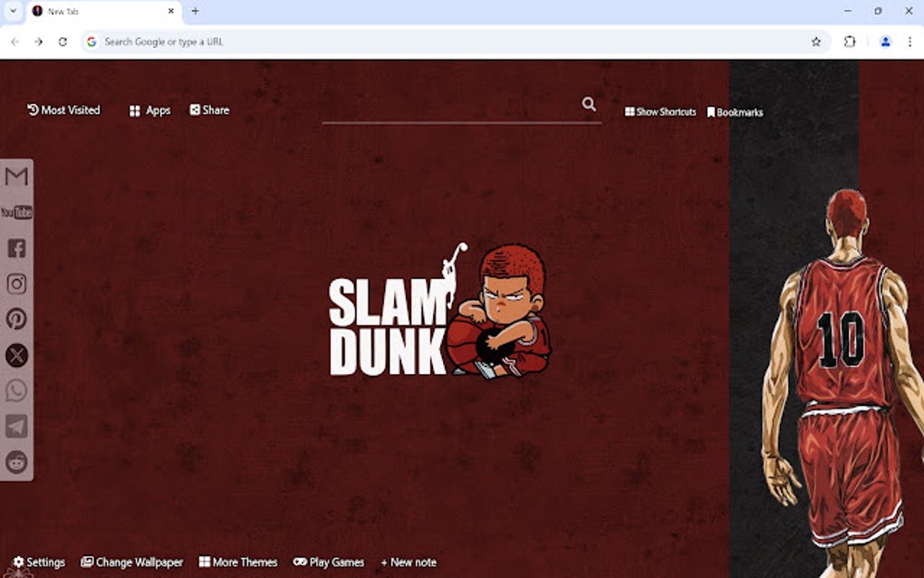Open YouTube from the sidebar
The width and height of the screenshot is (924, 578).
(16, 212)
